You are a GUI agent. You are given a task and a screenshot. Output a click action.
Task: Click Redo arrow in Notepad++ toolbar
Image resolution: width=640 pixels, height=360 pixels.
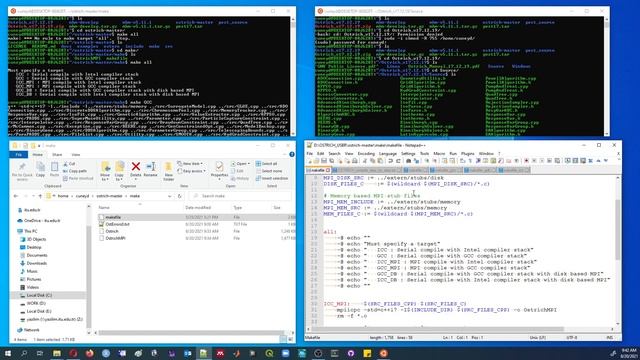point(398,161)
